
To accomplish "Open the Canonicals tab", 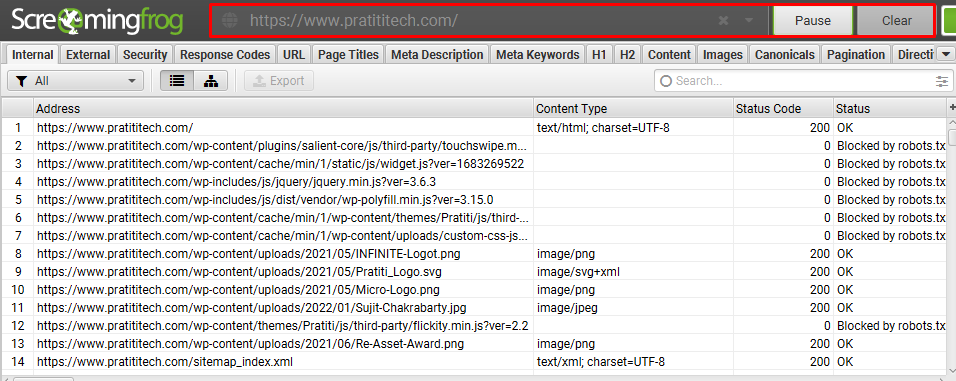I will [x=785, y=54].
